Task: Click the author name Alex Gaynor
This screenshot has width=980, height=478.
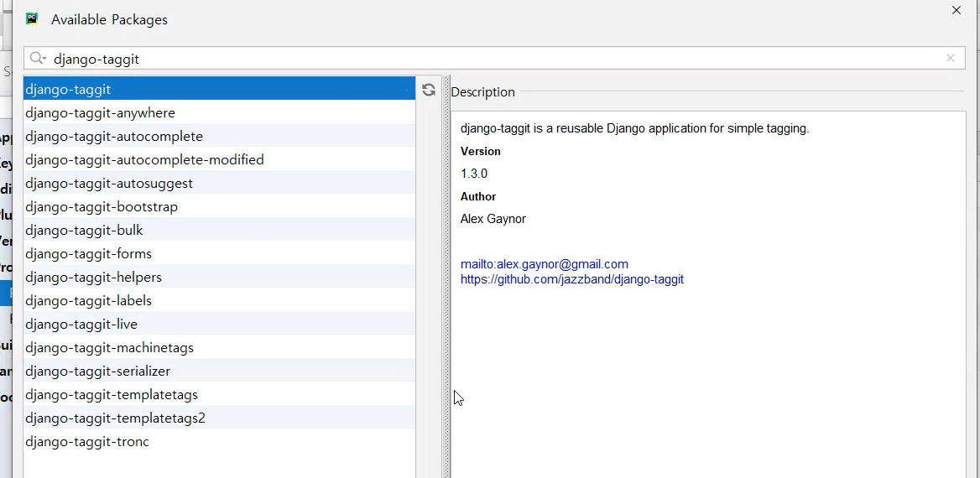Action: click(x=493, y=219)
